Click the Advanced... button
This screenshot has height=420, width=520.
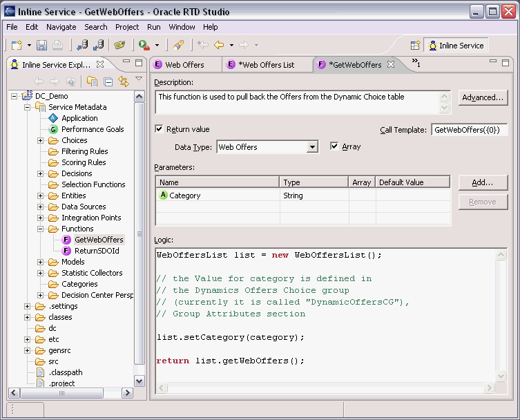(483, 97)
